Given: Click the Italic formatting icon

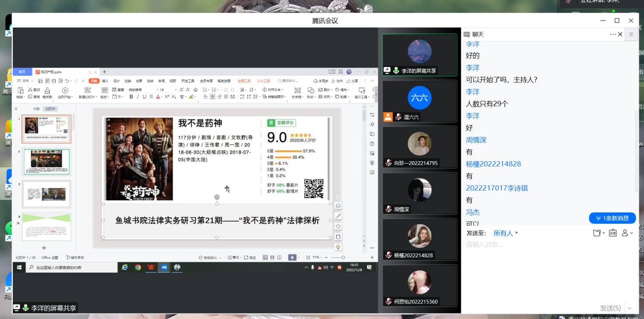Looking at the screenshot, I should coord(138,97).
